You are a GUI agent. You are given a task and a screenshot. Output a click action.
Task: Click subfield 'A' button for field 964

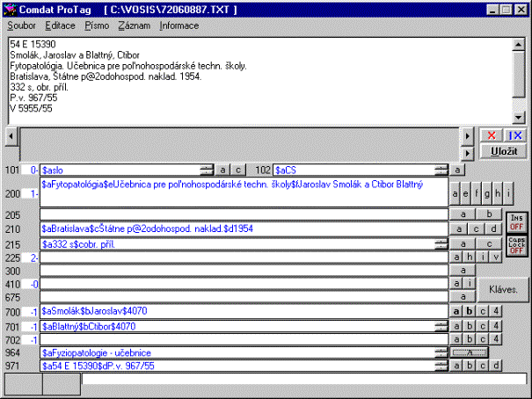coord(470,352)
